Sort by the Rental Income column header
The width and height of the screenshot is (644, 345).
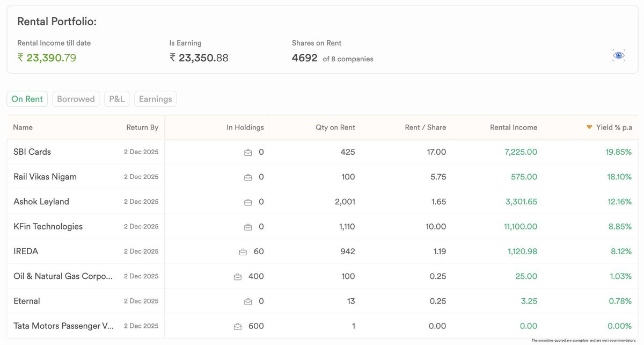[x=514, y=127]
